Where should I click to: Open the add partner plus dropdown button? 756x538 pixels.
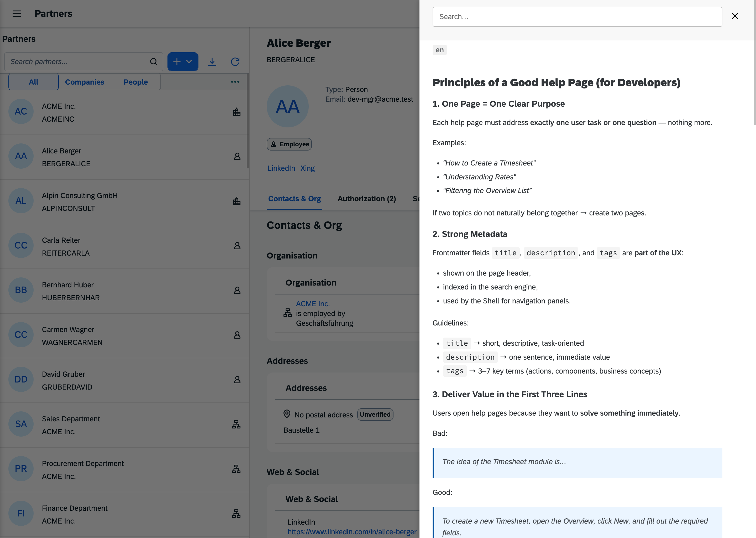coord(183,62)
